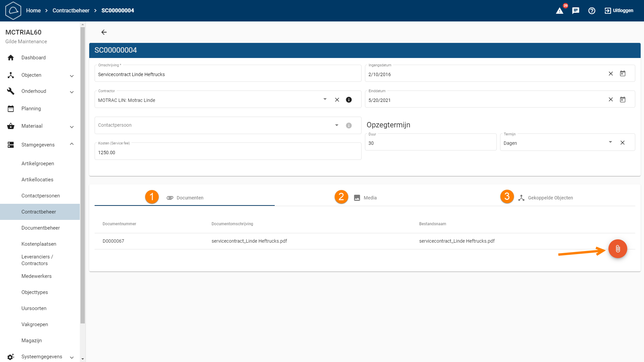644x362 pixels.
Task: Show contractor info icon for Motrac Linde
Action: 349,100
